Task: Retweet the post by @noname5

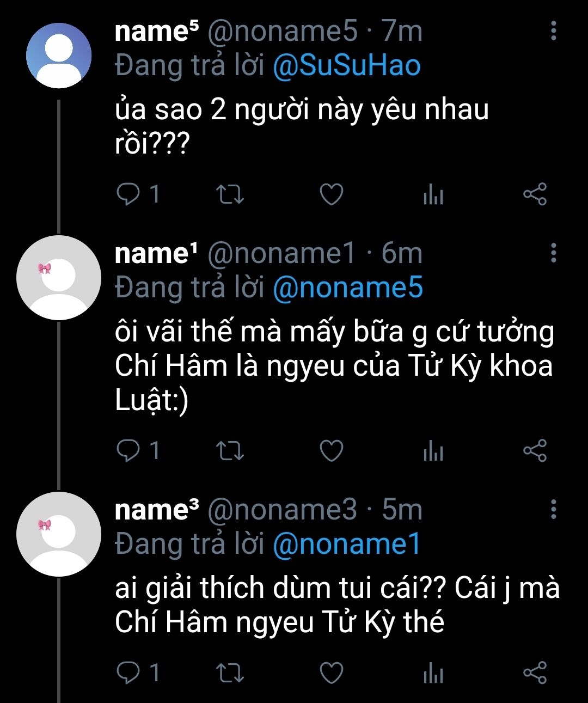Action: (230, 194)
